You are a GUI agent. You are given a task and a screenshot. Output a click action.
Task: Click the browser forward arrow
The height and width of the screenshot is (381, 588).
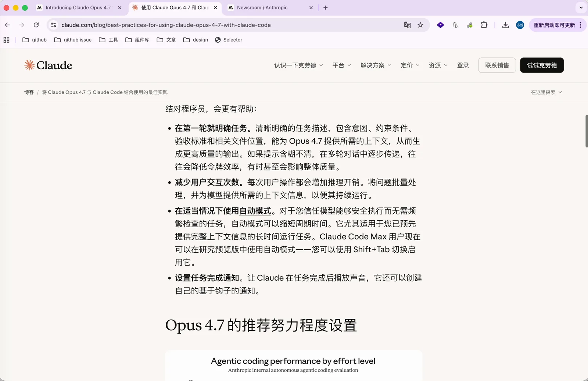[x=22, y=25]
